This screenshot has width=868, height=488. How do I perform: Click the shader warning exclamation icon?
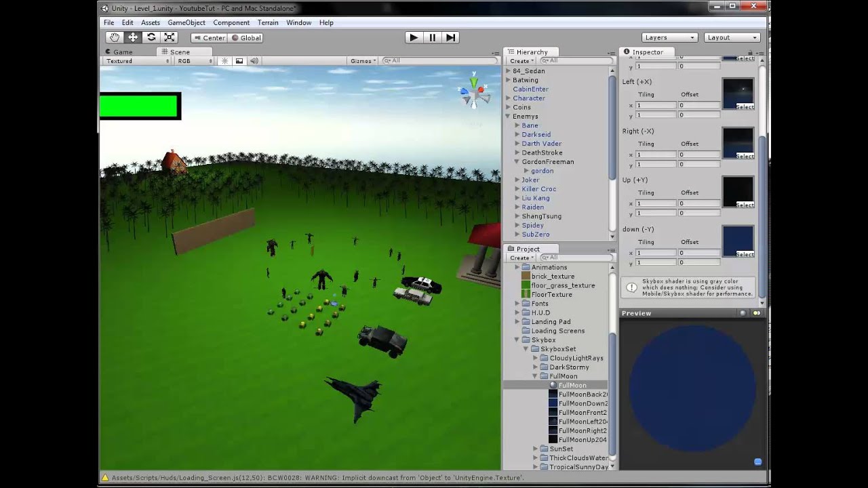point(631,287)
